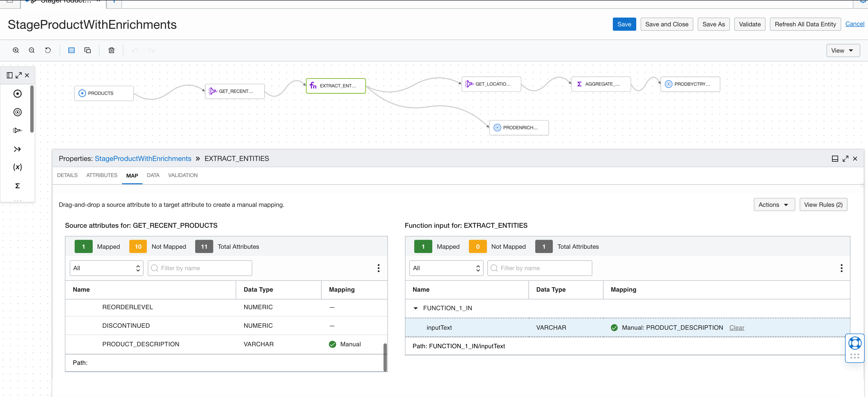Screen dimensions: 868x397
Task: Click Save and Close button
Action: pos(666,24)
